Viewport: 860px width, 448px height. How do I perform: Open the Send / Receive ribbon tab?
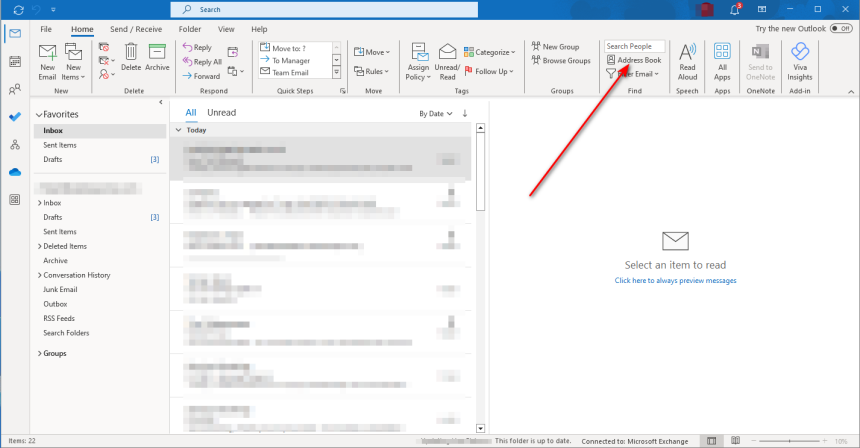pyautogui.click(x=136, y=29)
